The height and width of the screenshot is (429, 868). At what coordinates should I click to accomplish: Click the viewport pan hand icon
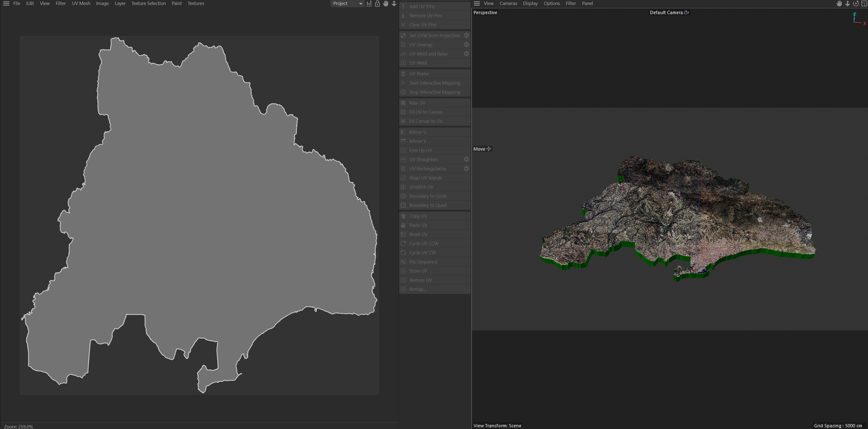point(839,3)
